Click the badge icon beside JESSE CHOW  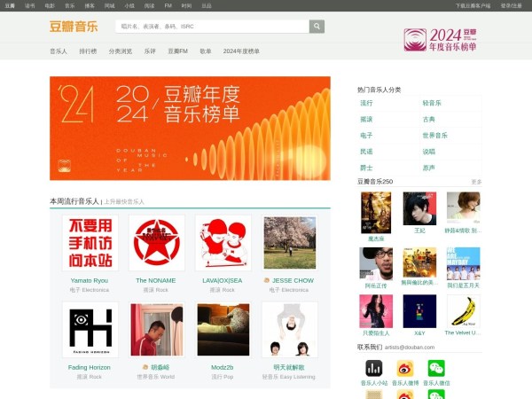point(266,280)
